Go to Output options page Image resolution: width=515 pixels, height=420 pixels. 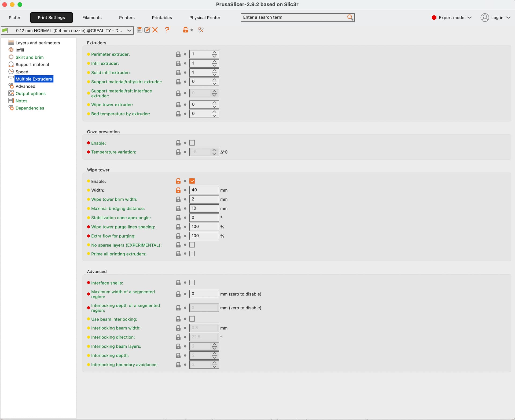click(30, 93)
